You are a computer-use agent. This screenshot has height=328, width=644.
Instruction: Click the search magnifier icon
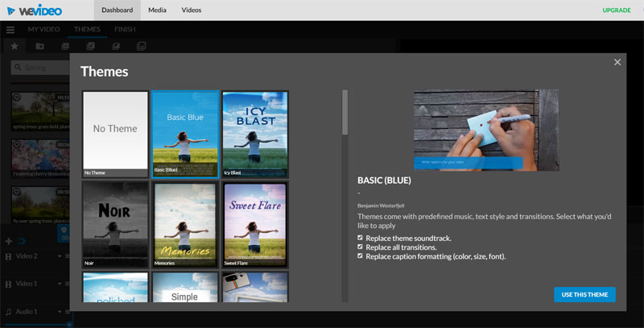coord(18,67)
